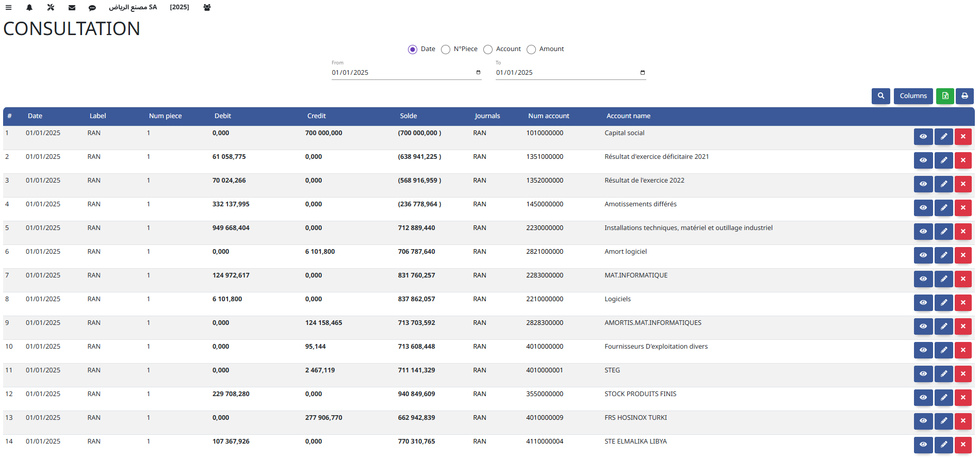Click account number 2230000000

(x=545, y=228)
